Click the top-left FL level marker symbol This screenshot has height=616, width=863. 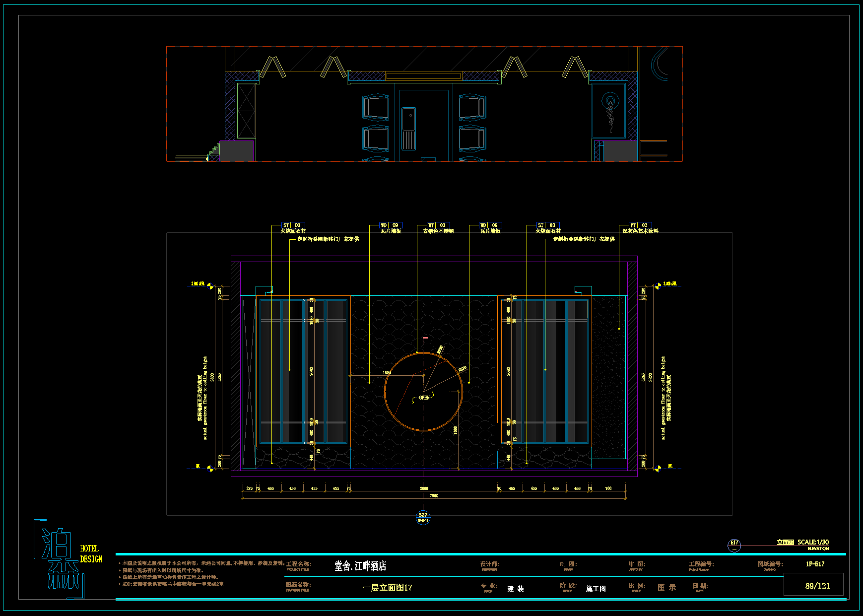point(210,285)
